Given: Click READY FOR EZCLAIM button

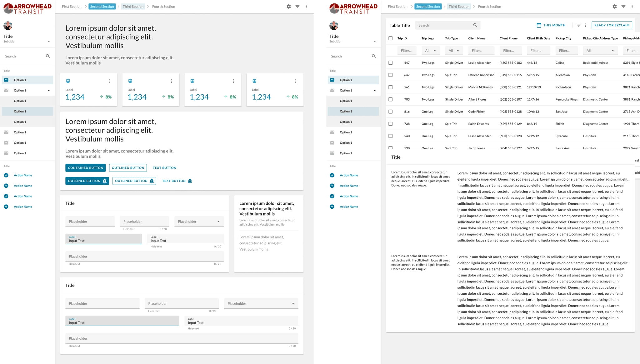Looking at the screenshot, I should [612, 25].
